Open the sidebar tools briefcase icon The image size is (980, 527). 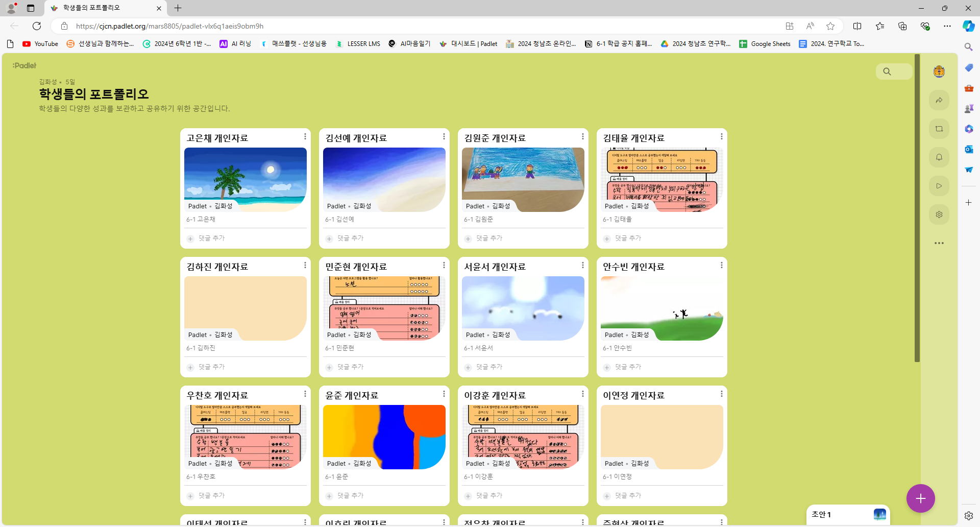(968, 88)
